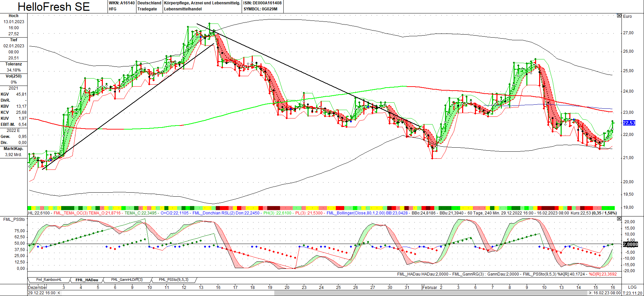Switch to the Fml_RainbowHL tab
The height and width of the screenshot is (296, 644).
tap(49, 280)
